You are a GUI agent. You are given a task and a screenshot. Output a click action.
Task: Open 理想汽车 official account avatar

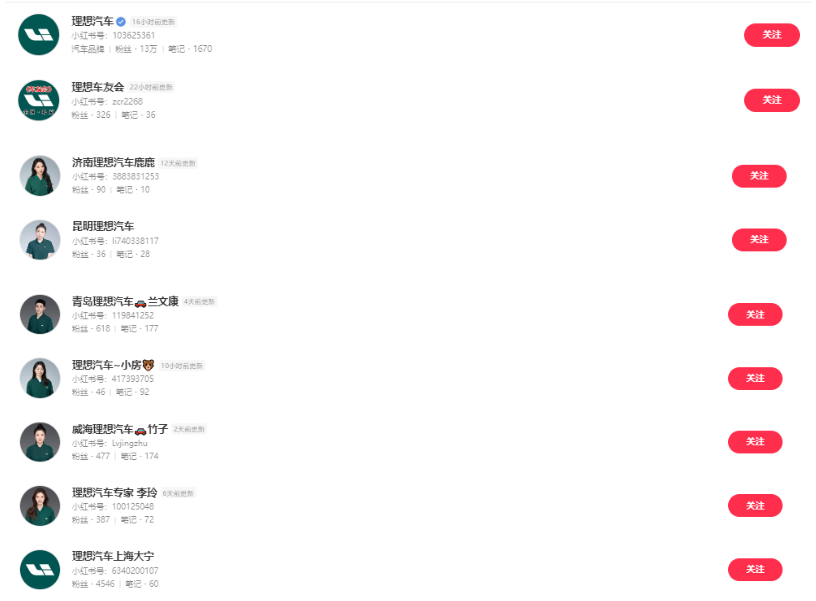pyautogui.click(x=39, y=35)
